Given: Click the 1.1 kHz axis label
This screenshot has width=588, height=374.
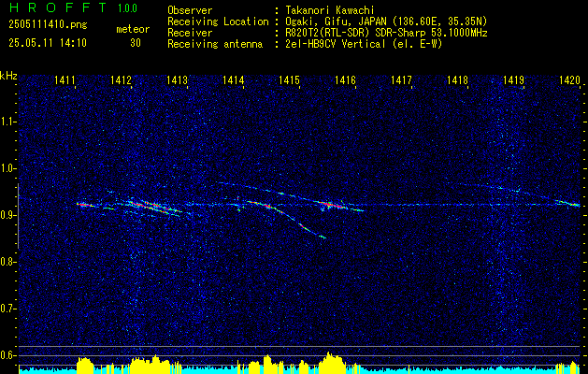Looking at the screenshot, I should click(7, 122).
